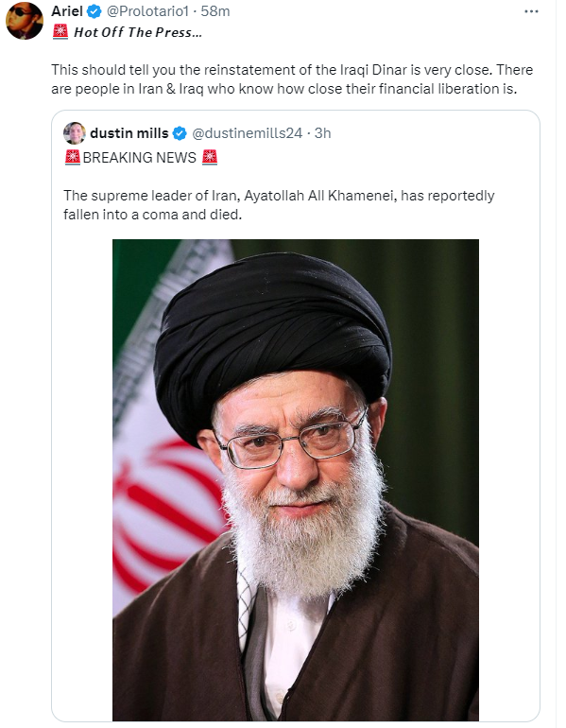Click the 3h timestamp on quoted tweet

click(322, 133)
